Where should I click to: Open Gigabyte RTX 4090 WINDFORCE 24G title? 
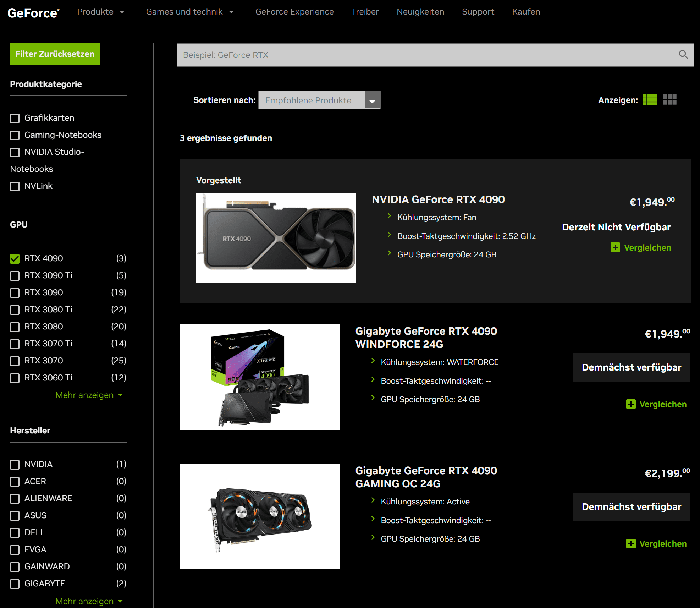click(426, 338)
